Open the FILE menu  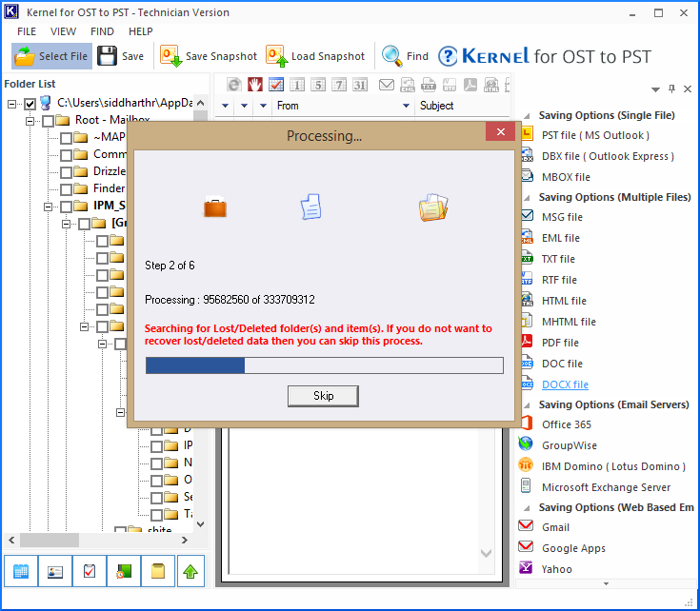point(27,31)
